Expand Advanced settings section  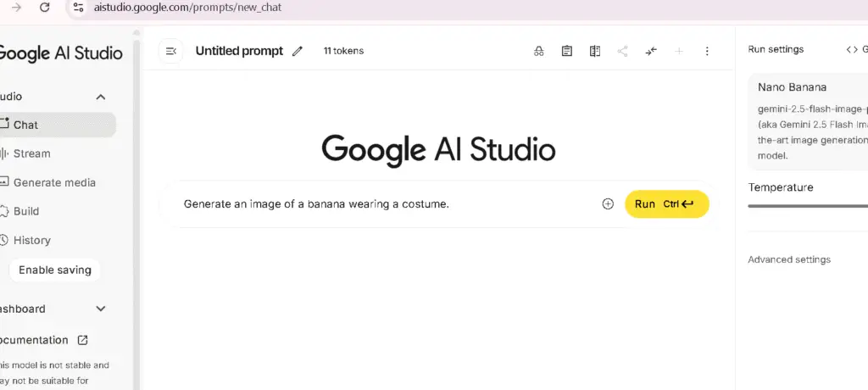pyautogui.click(x=789, y=259)
